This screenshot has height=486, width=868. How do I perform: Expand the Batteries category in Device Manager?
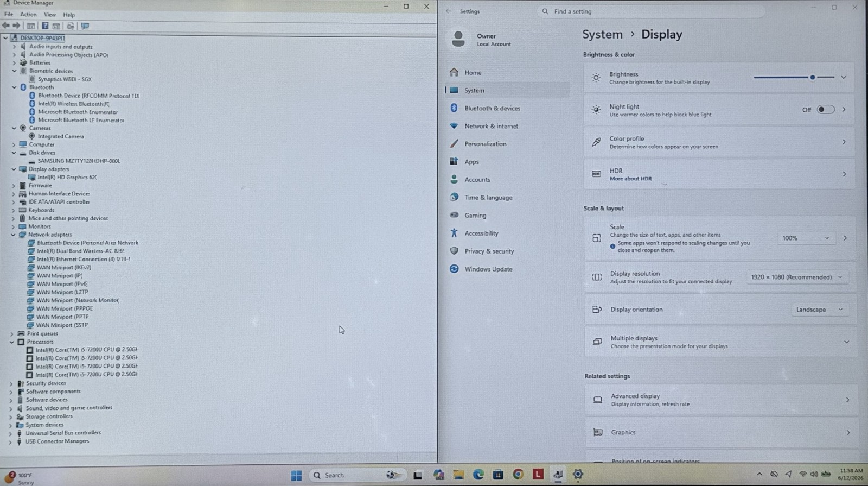[14, 63]
